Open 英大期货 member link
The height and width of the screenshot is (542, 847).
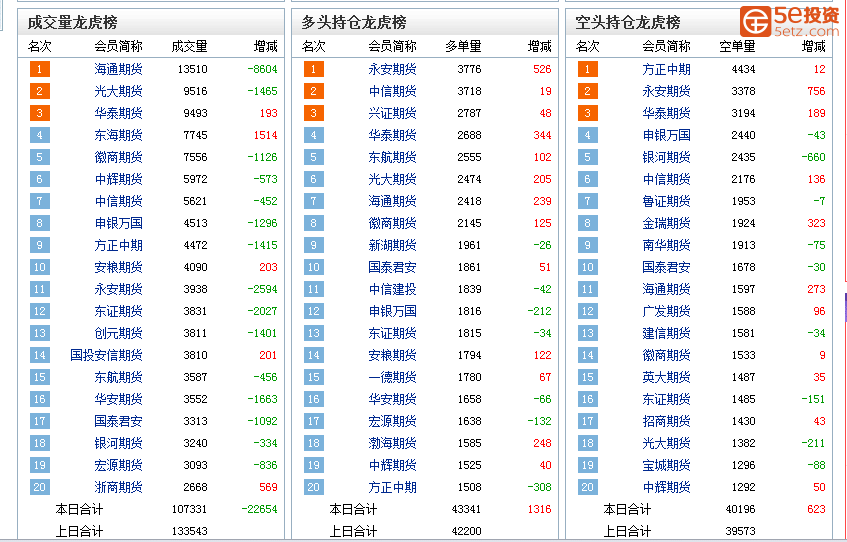(x=666, y=377)
